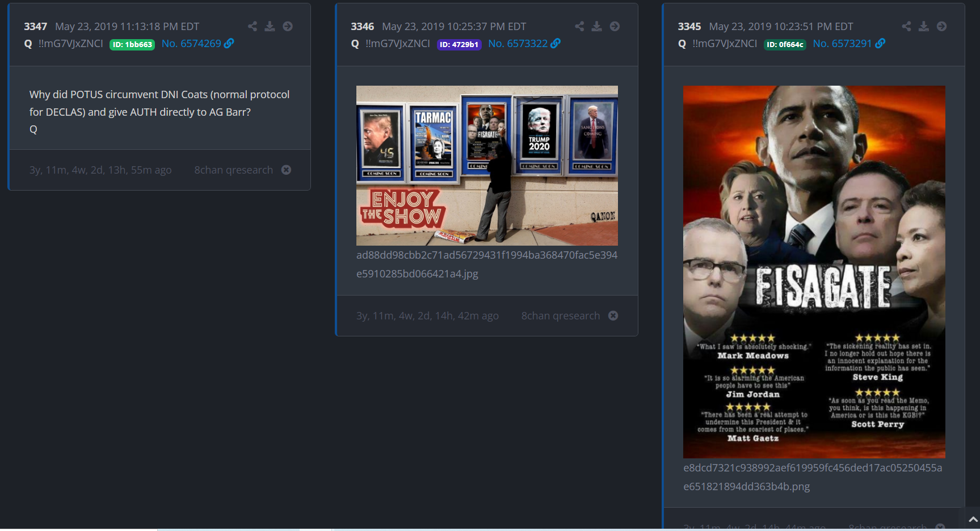Click age text ending 13h, 55m ago

(100, 170)
